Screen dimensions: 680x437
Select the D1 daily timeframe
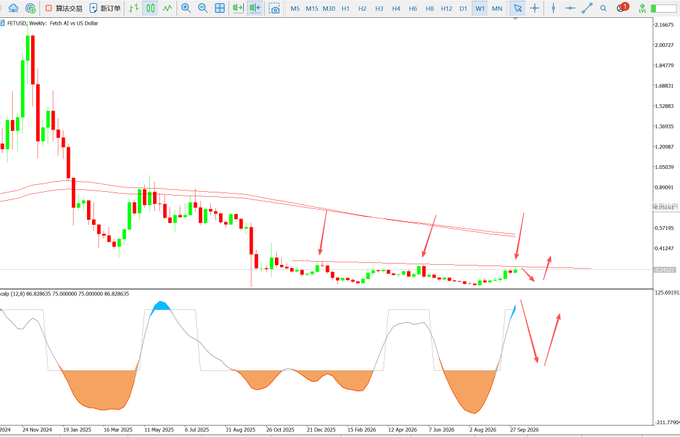point(463,8)
